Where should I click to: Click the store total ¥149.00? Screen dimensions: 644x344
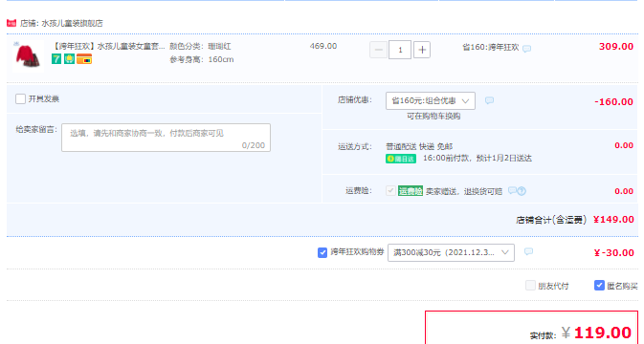613,220
